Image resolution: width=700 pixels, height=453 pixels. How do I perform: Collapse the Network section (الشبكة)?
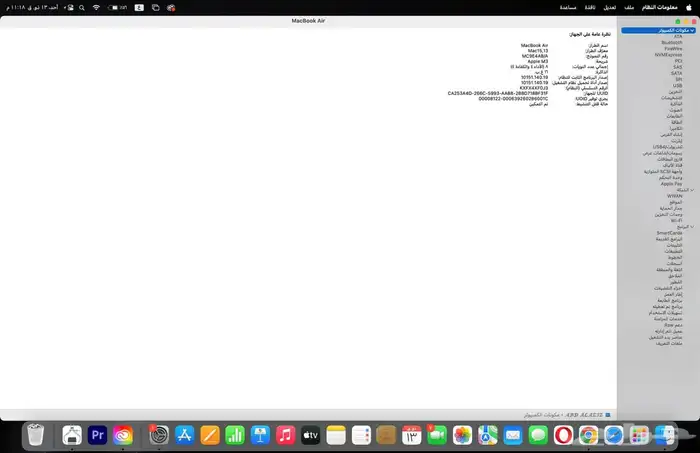coord(693,190)
